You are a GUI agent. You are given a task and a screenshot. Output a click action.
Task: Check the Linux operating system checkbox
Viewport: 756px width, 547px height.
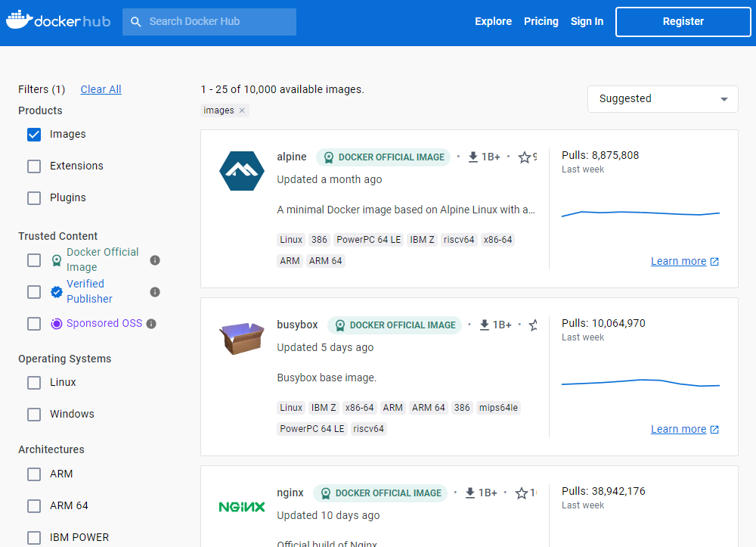(34, 383)
